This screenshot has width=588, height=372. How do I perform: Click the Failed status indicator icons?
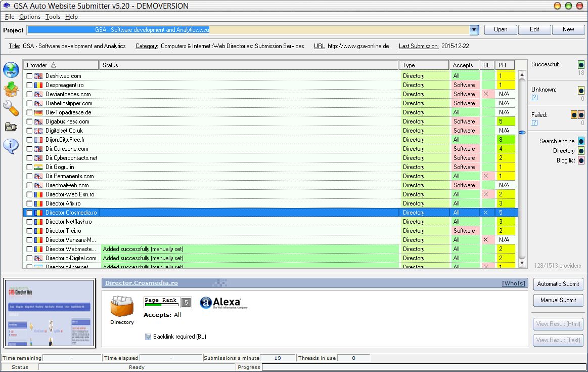point(577,115)
